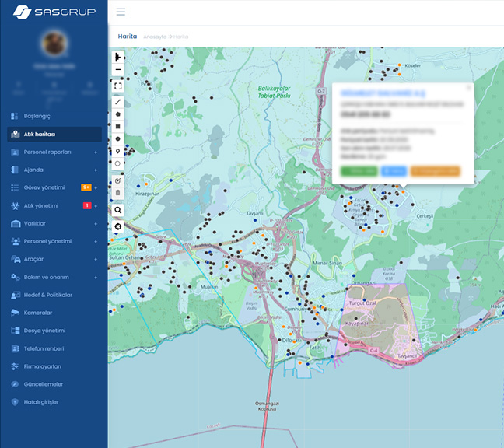This screenshot has height=448, width=504.
Task: Click the Görev yönetimi orange 9+ badge
Action: coord(86,187)
